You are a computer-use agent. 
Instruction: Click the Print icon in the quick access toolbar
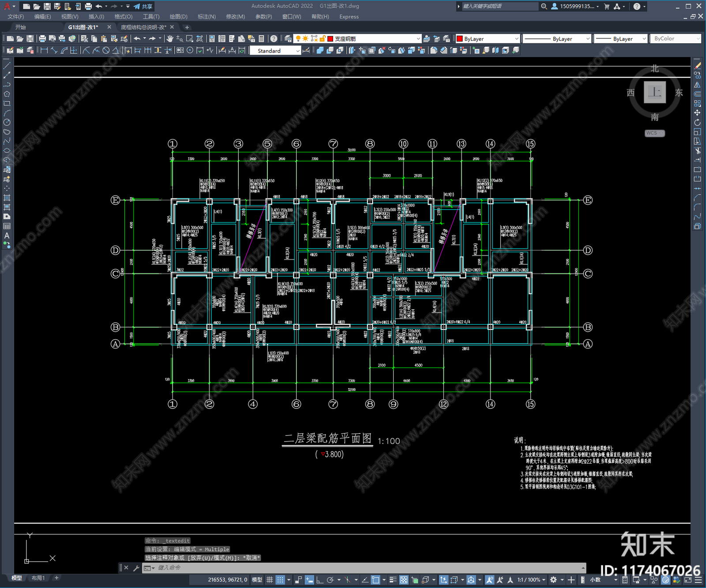point(88,6)
